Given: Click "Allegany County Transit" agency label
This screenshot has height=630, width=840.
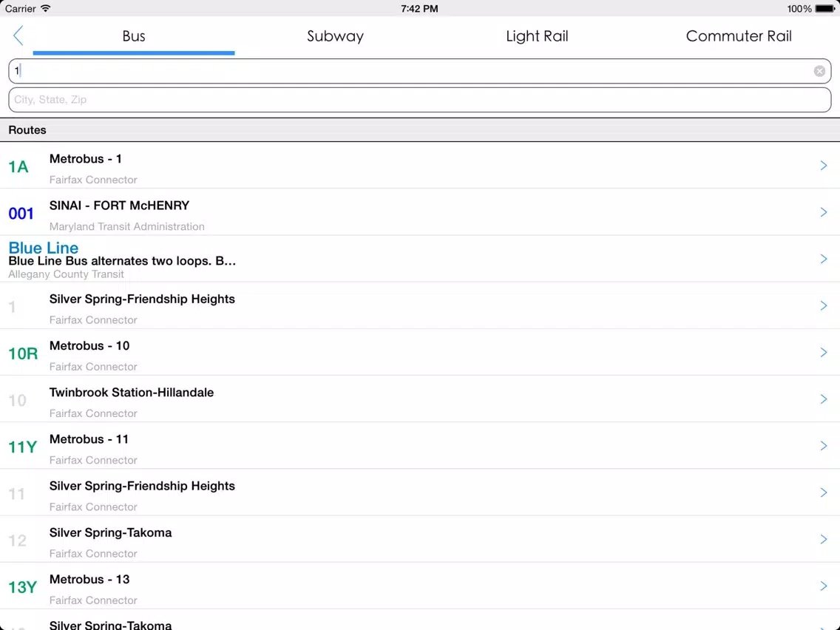Looking at the screenshot, I should [67, 274].
